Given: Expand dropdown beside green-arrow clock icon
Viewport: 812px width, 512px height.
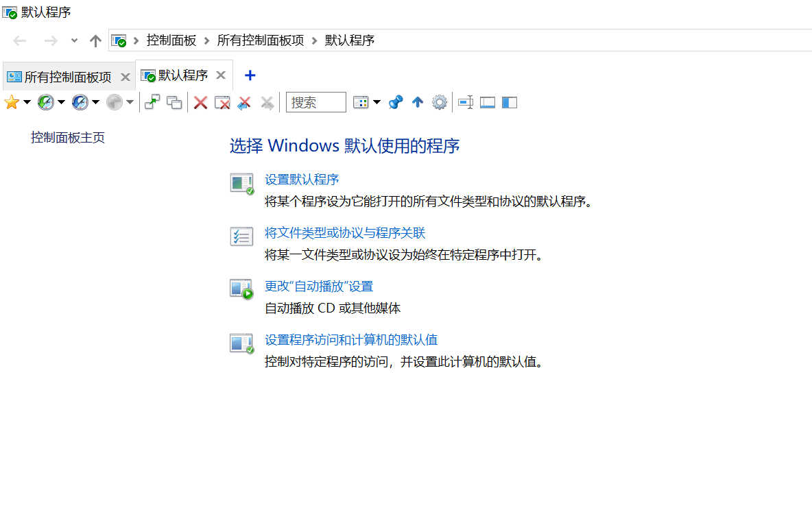Looking at the screenshot, I should (x=61, y=103).
